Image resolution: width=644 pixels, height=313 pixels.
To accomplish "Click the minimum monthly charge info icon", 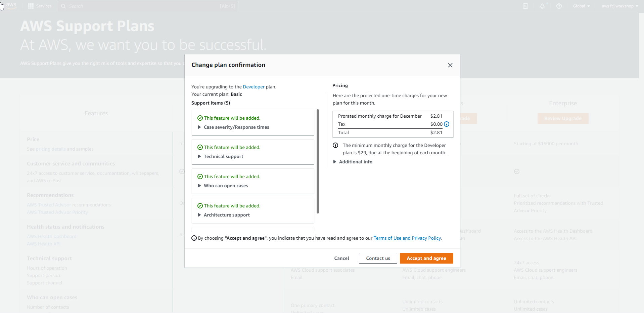I will [x=335, y=145].
